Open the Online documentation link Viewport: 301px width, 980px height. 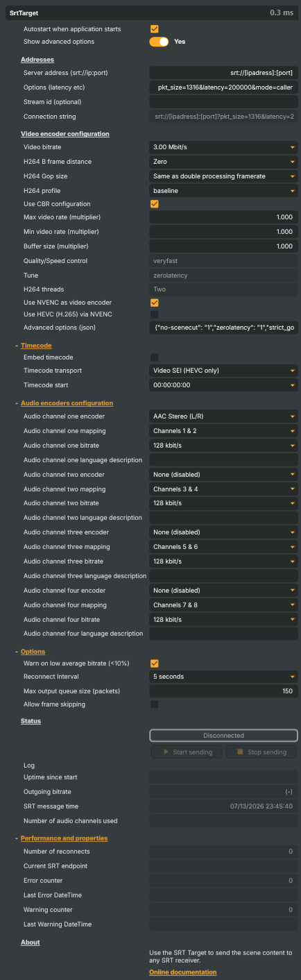(183, 972)
